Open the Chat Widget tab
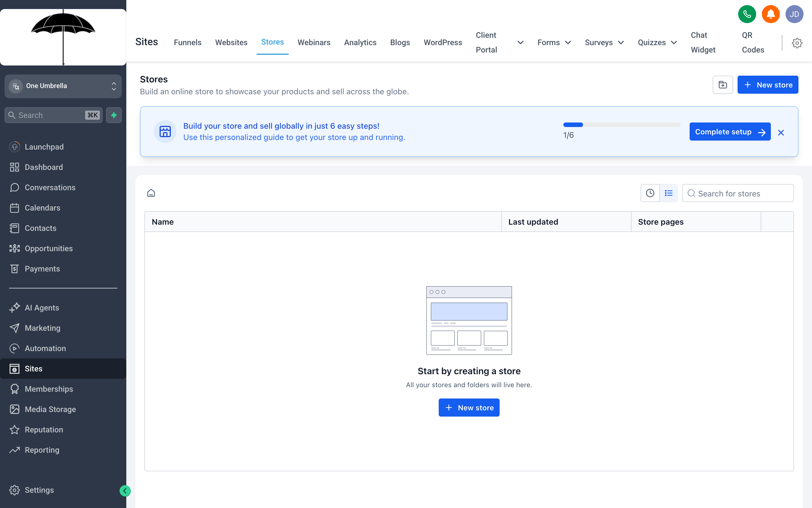The height and width of the screenshot is (508, 812). tap(703, 42)
